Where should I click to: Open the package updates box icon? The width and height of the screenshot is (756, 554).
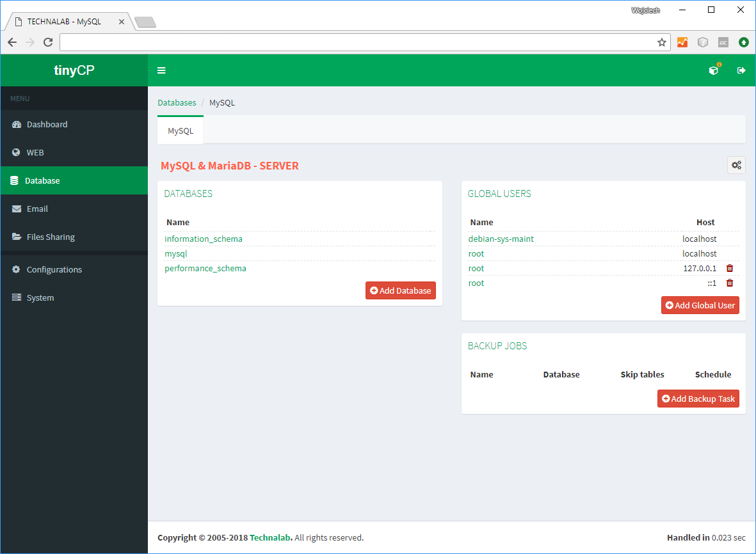pyautogui.click(x=714, y=70)
